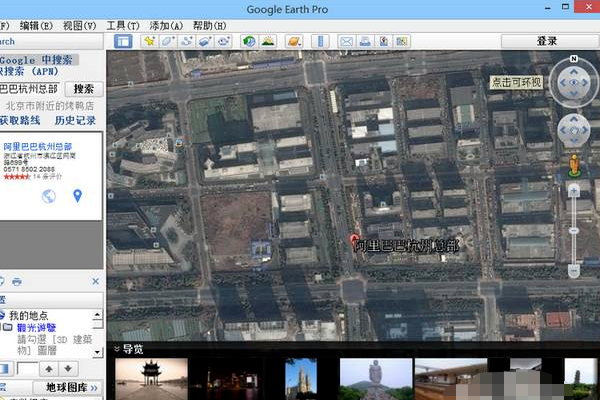600x400 pixels.
Task: Toggle the sidebar panel button
Action: [123, 42]
